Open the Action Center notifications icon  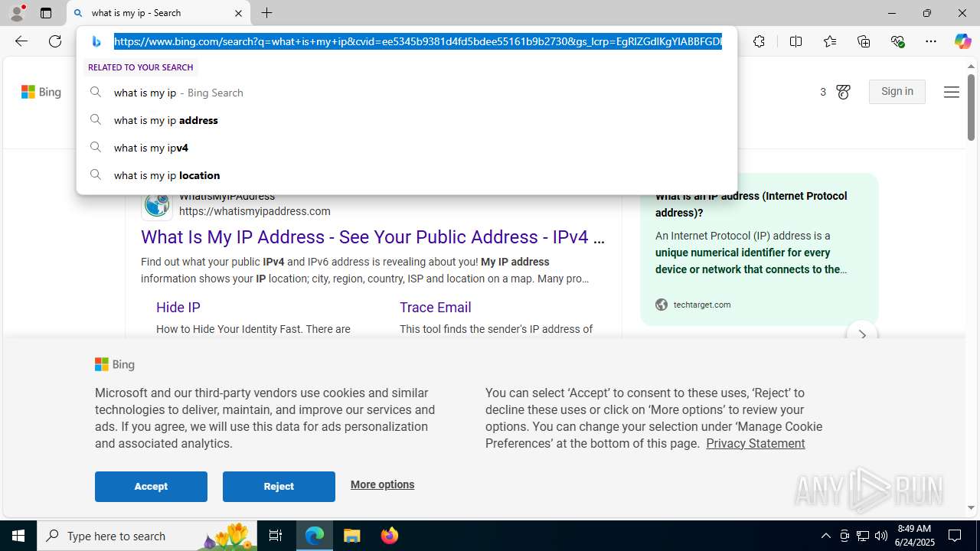coord(955,536)
